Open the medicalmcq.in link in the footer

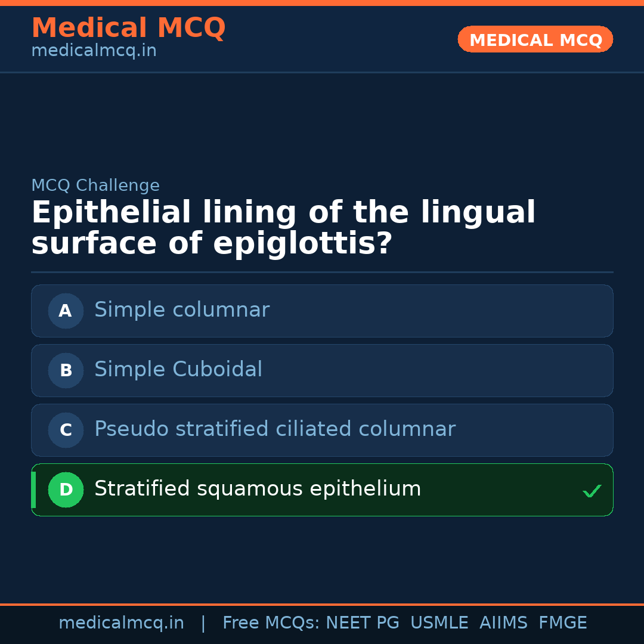[x=121, y=623]
